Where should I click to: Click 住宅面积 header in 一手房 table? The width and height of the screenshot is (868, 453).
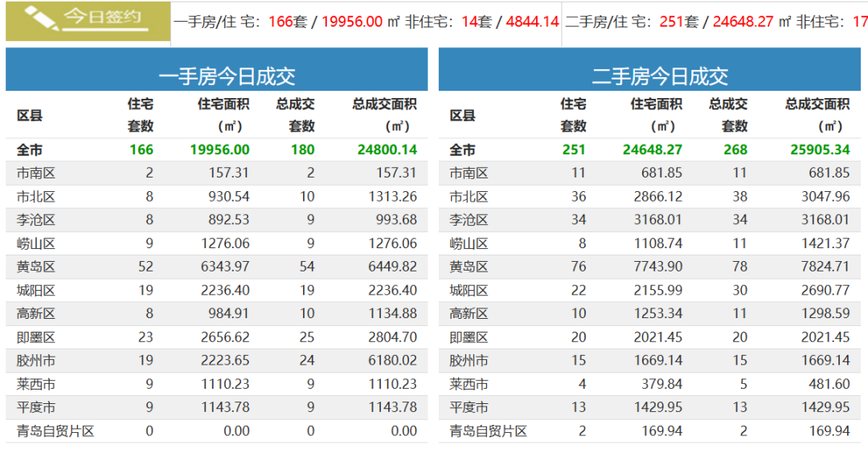pos(223,115)
